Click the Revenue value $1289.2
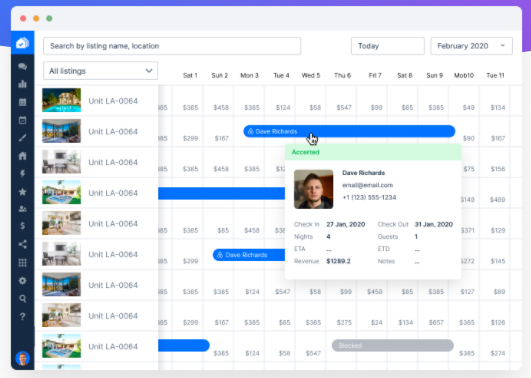The height and width of the screenshot is (378, 531). (x=338, y=261)
